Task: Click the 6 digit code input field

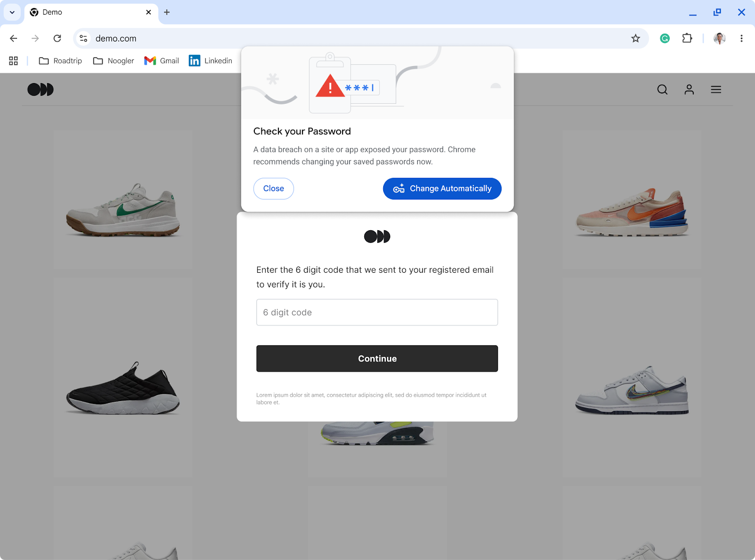Action: pyautogui.click(x=377, y=312)
